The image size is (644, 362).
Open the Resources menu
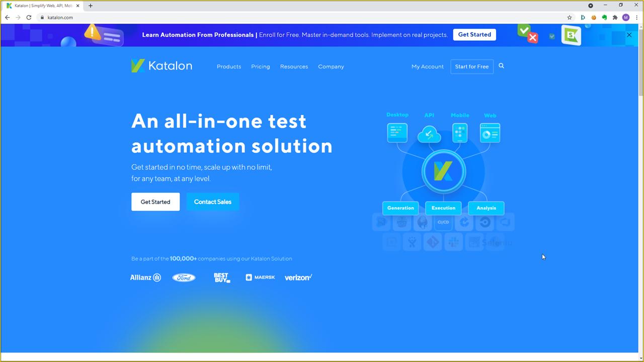[x=294, y=66]
